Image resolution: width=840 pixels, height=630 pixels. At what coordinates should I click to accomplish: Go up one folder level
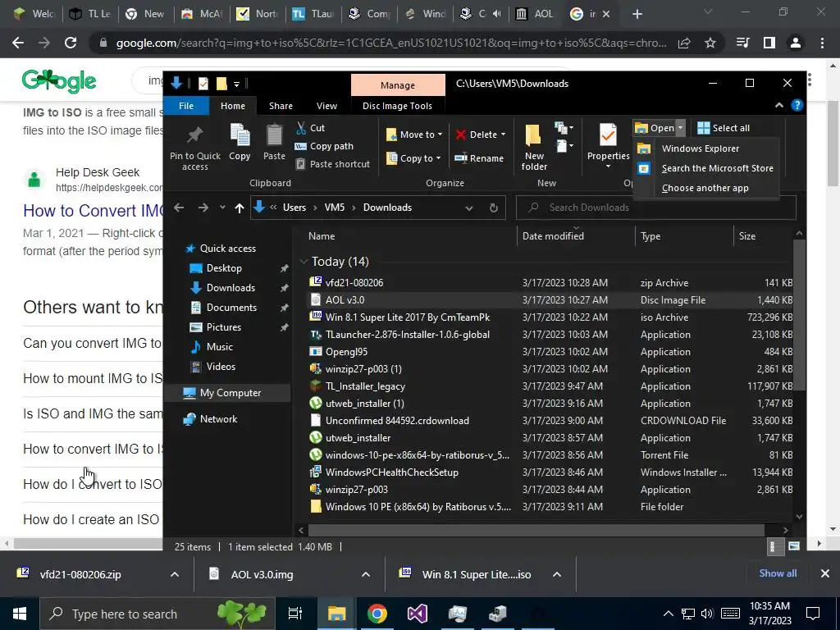[x=239, y=208]
